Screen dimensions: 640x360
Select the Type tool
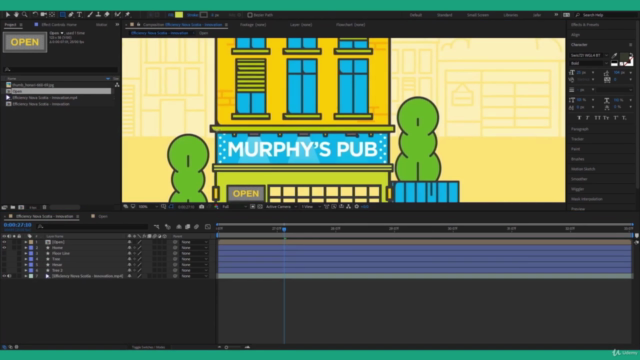[80, 15]
